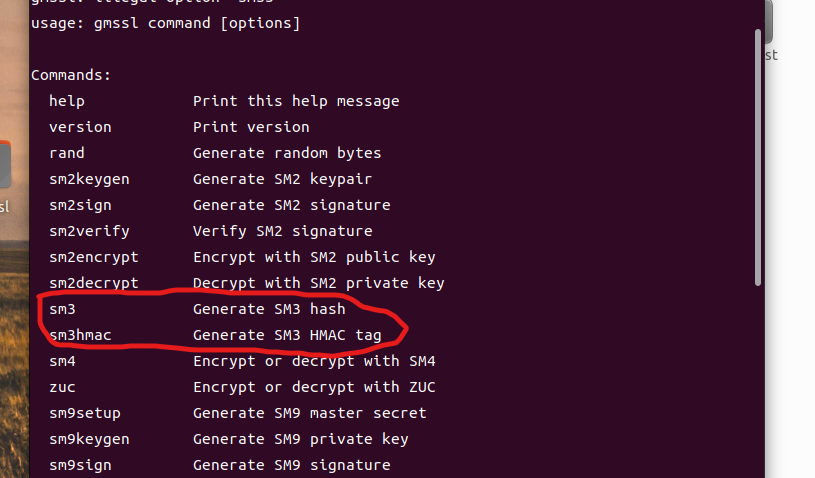Click the "sm2verify" command name
Image resolution: width=815 pixels, height=478 pixels.
click(x=89, y=231)
